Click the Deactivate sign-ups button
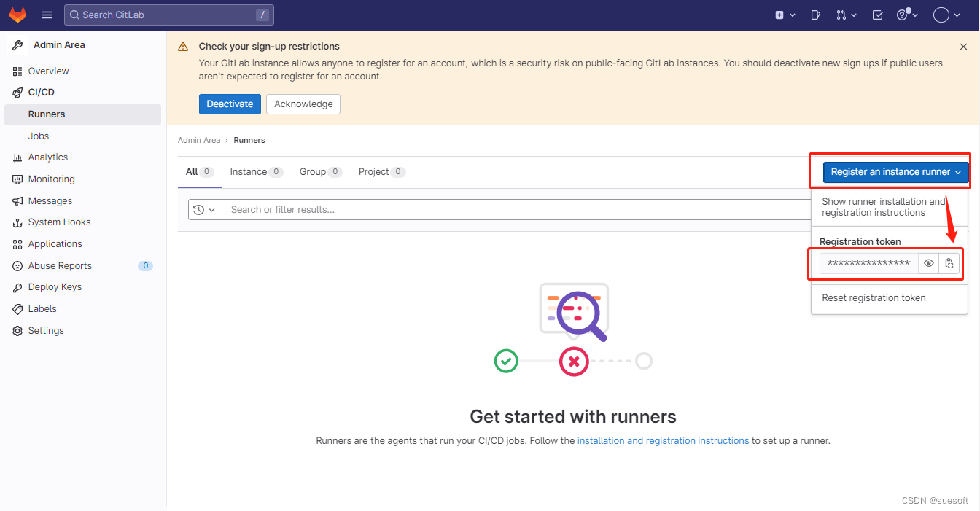Screen dimensions: 980x511 230,104
